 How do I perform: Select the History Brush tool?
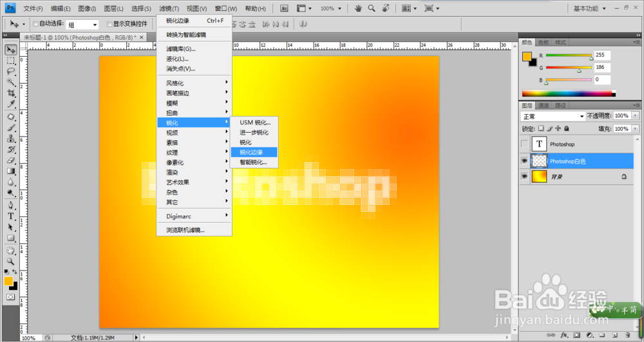pos(11,149)
